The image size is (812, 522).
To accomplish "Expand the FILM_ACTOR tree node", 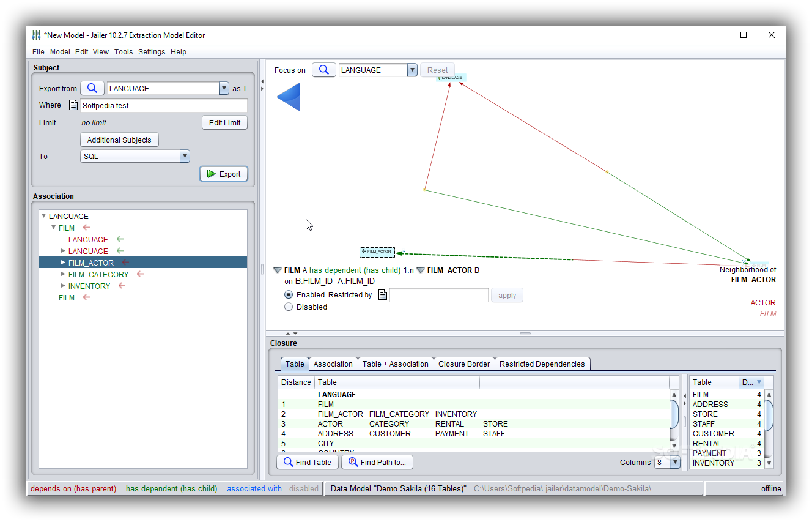I will [x=63, y=263].
